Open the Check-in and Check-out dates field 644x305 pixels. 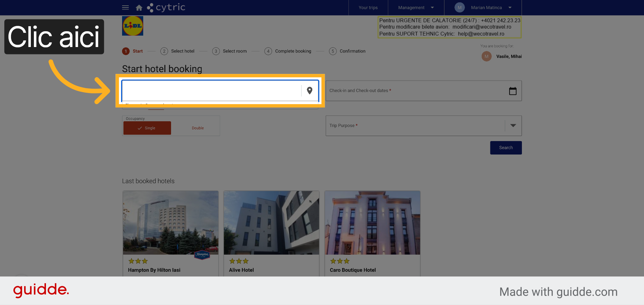coord(424,91)
